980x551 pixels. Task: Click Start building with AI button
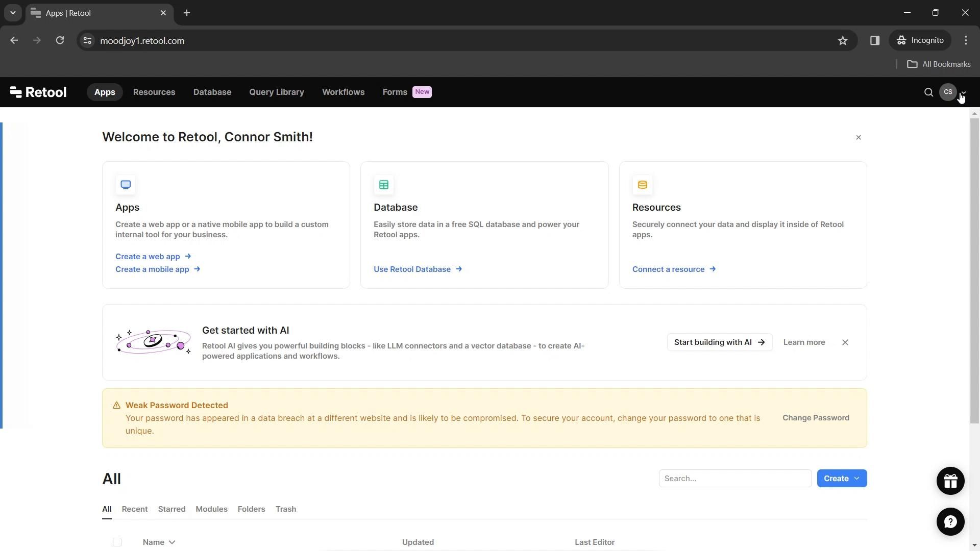[x=719, y=342]
